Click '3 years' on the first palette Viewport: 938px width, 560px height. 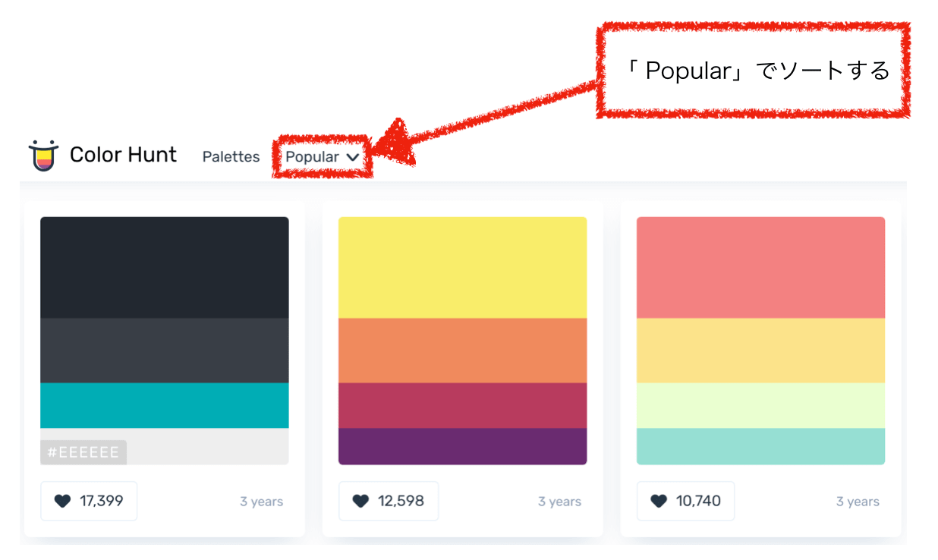click(261, 501)
